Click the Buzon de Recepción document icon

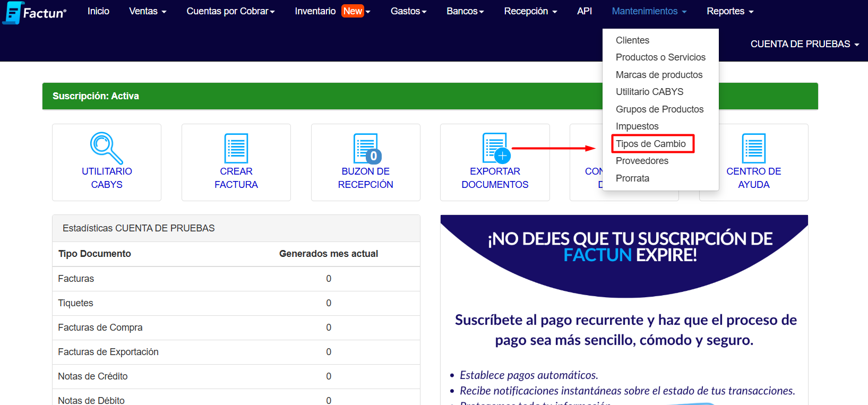coord(367,148)
